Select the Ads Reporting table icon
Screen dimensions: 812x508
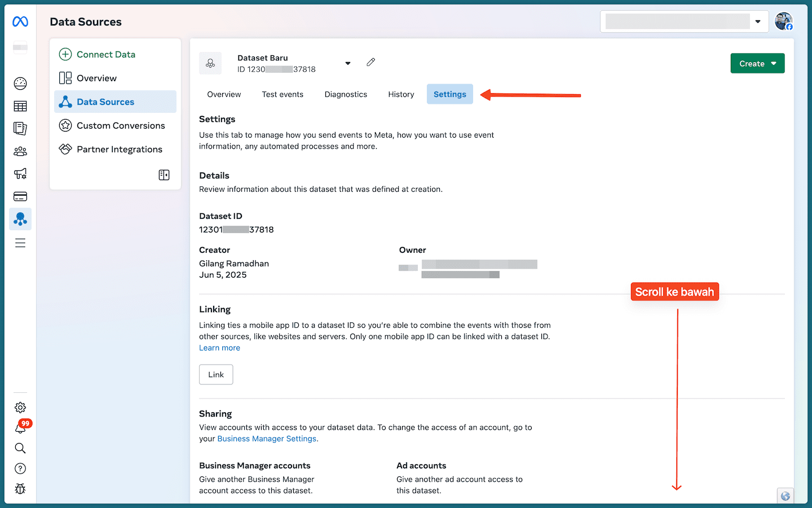click(20, 106)
